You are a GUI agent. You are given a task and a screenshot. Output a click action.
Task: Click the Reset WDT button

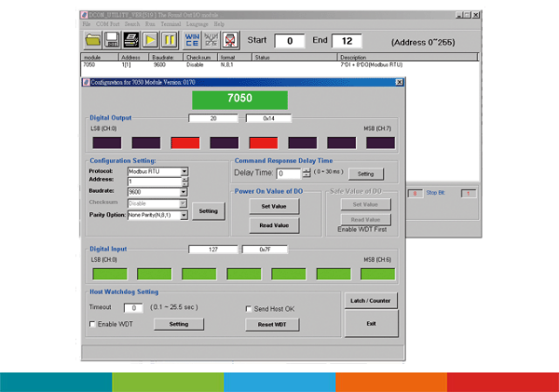[273, 324]
